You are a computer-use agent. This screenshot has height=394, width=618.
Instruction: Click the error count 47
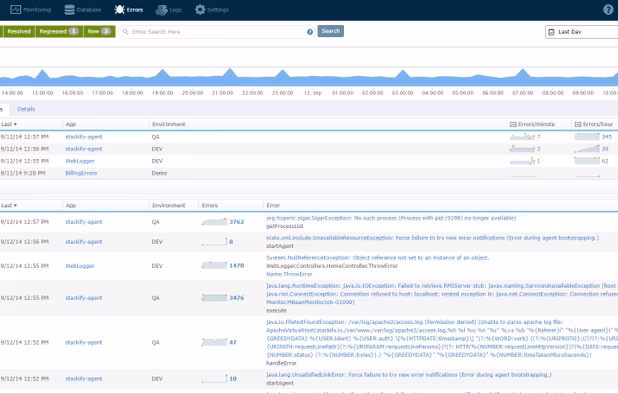point(233,342)
